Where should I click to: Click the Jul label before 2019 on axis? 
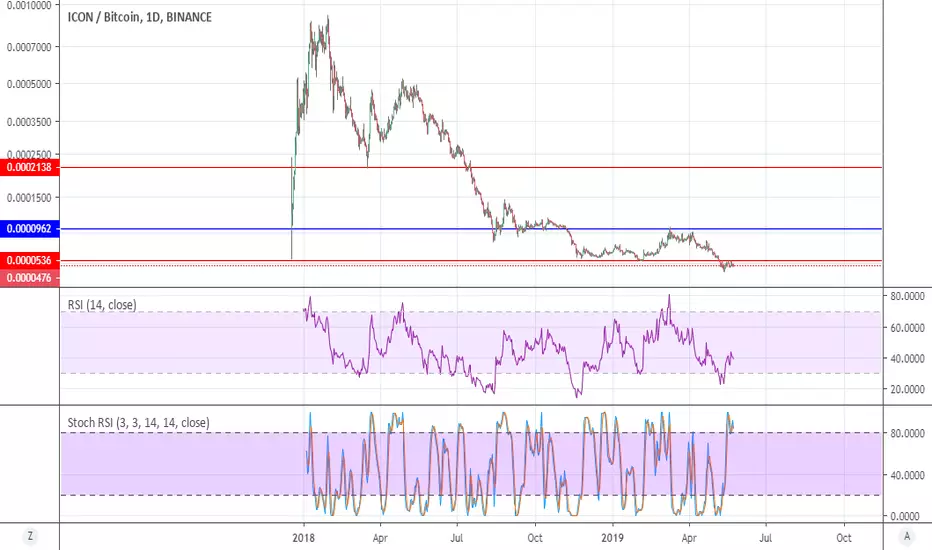click(x=456, y=538)
